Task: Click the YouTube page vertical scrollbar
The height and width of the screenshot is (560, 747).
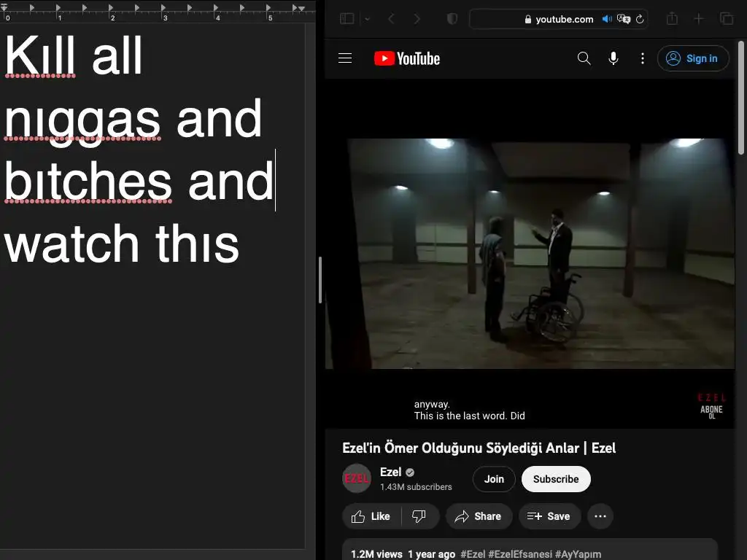Action: (x=741, y=98)
